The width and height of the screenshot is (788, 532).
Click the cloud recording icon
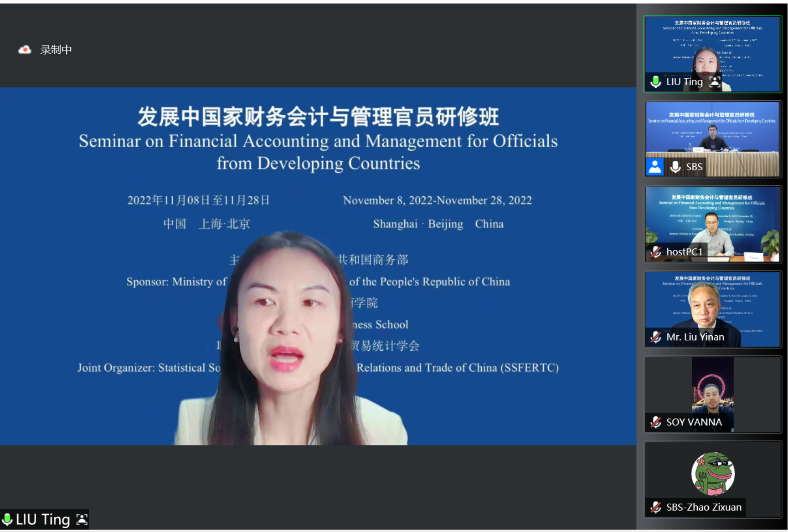pos(26,49)
